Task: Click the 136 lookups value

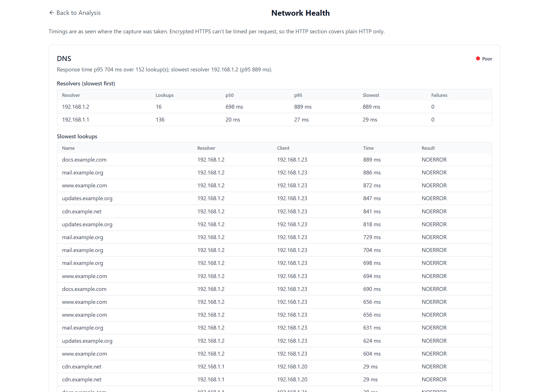Action: [x=160, y=120]
